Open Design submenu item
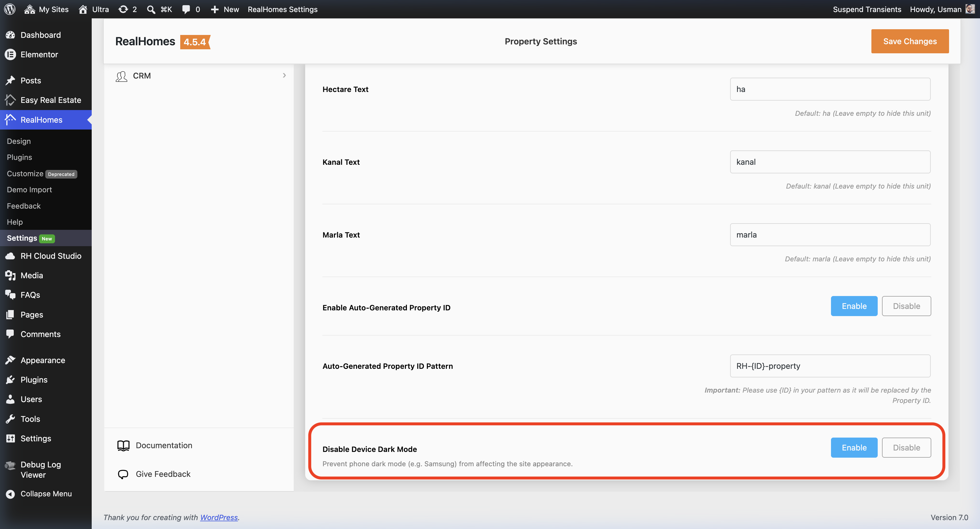980x529 pixels. 19,141
